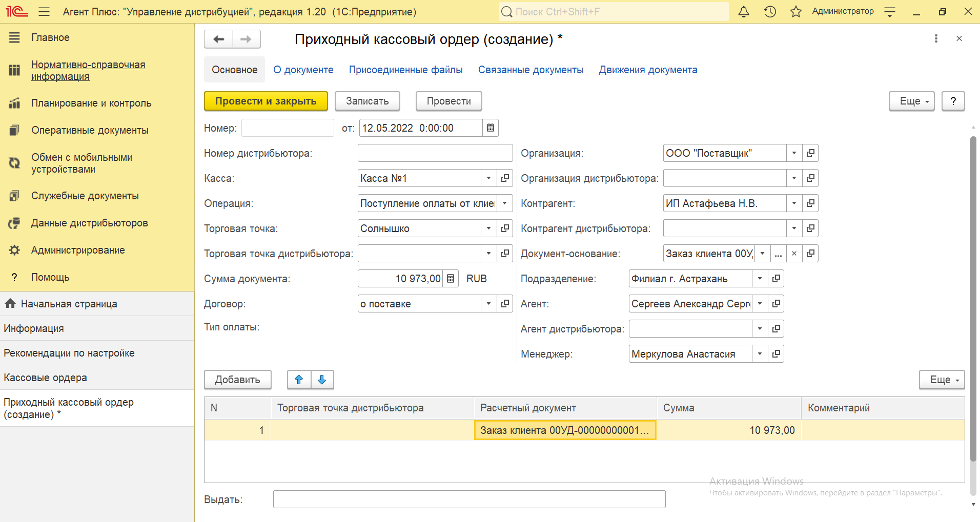980x522 pixels.
Task: Open Связанные документы tab
Action: (531, 70)
